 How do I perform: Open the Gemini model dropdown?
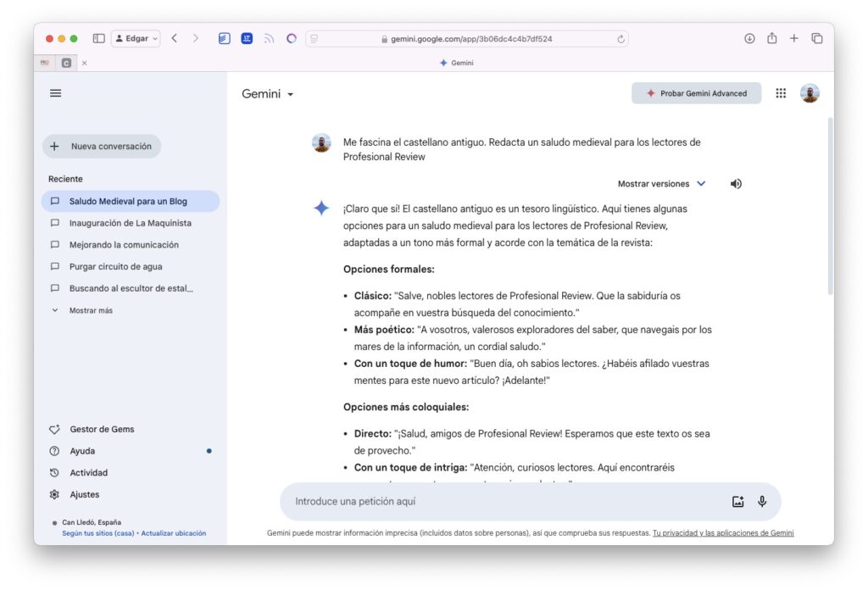(267, 93)
